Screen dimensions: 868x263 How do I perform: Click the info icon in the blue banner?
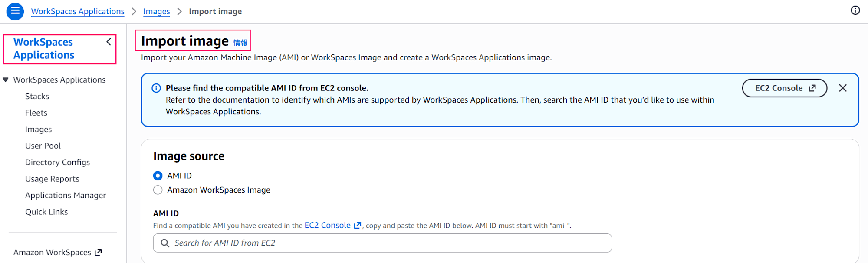pos(156,88)
